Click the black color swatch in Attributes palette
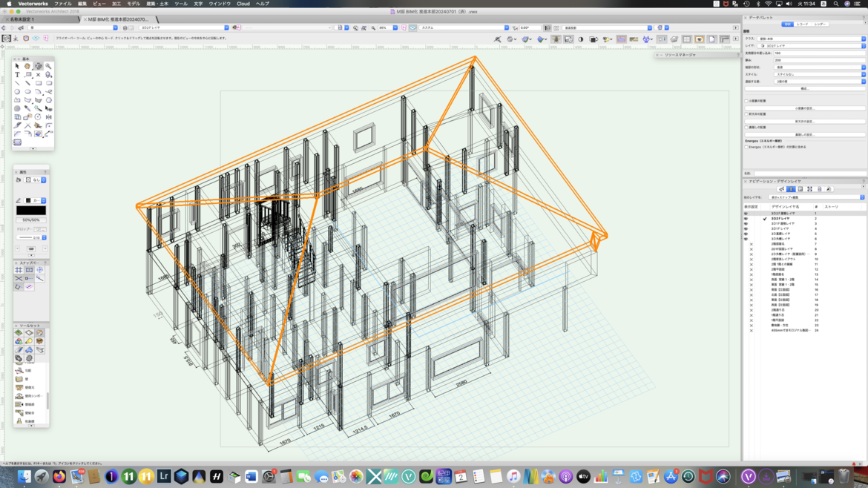This screenshot has height=488, width=868. [x=31, y=211]
